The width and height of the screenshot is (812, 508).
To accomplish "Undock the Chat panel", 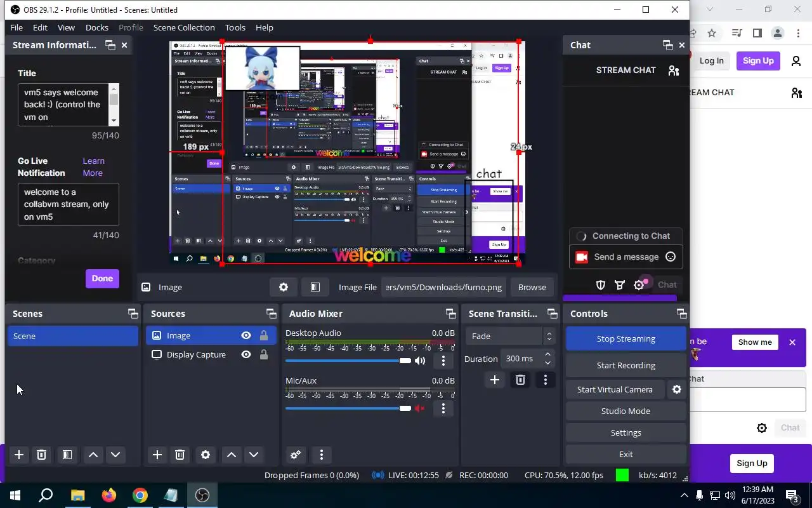I will point(667,45).
